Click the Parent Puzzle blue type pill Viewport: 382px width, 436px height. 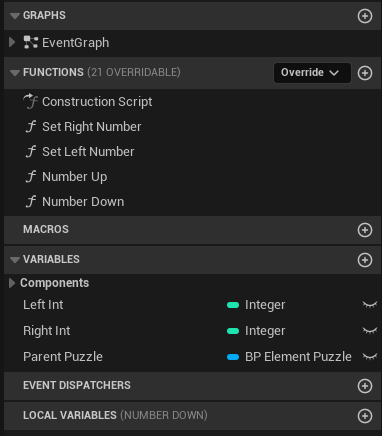[x=233, y=357]
